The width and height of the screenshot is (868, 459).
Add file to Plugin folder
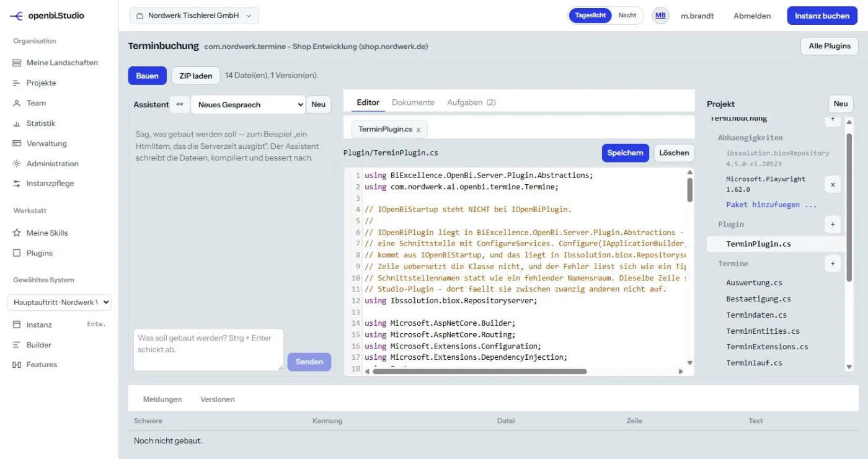click(x=833, y=224)
